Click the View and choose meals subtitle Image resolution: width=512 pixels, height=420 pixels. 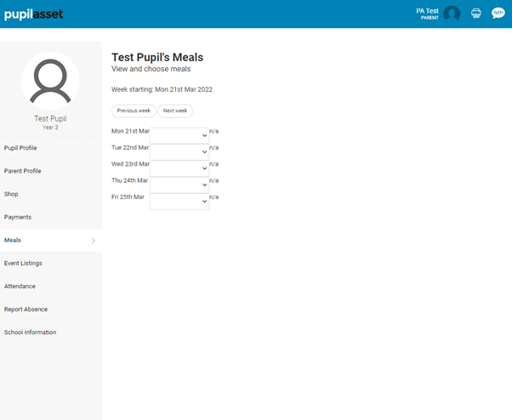pyautogui.click(x=151, y=69)
